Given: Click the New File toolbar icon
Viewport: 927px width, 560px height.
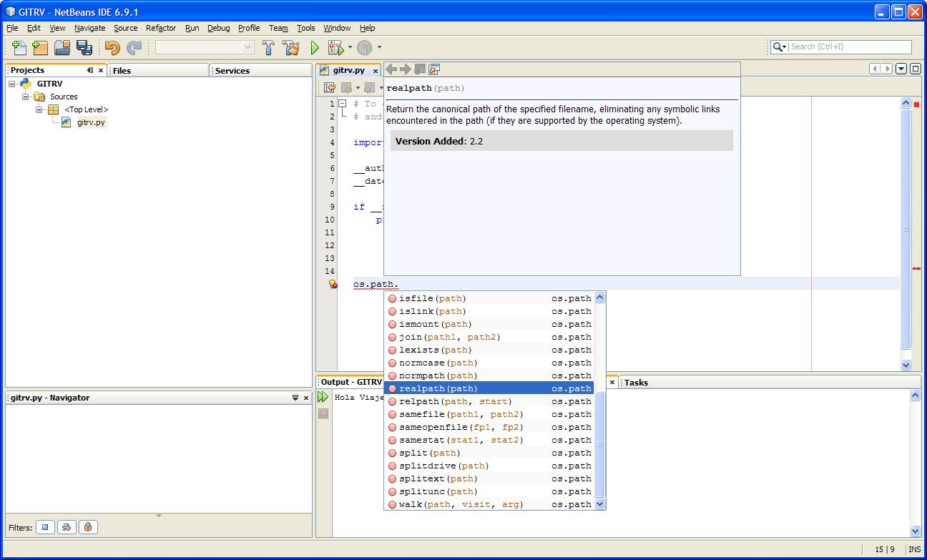Looking at the screenshot, I should pyautogui.click(x=19, y=48).
